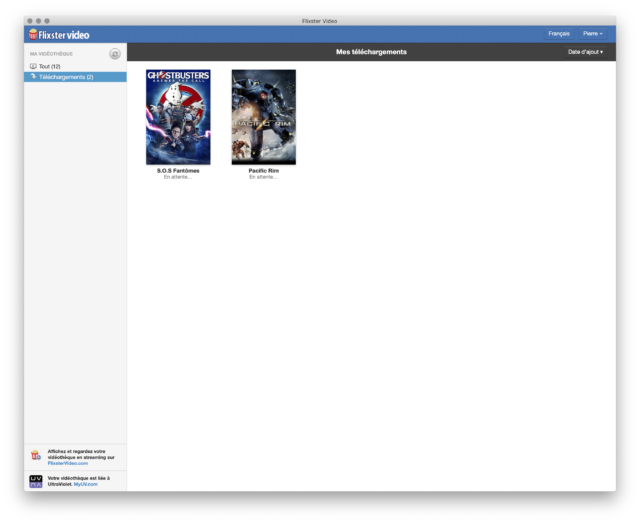Expand the Pierre account dropdown
The image size is (640, 523).
coord(593,33)
